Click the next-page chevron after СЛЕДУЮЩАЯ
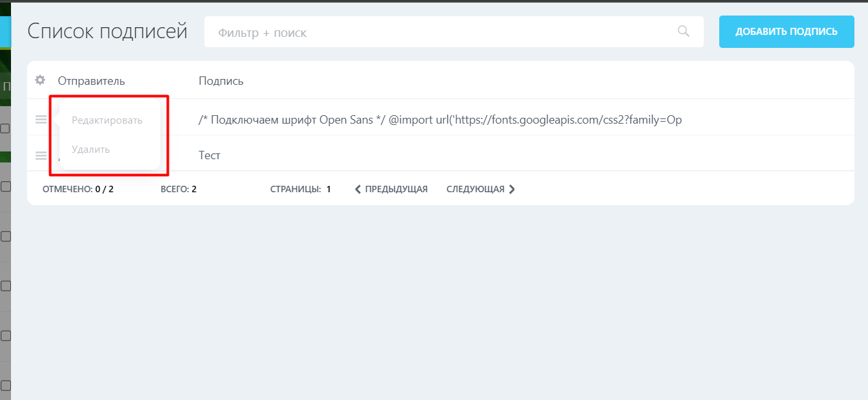The image size is (868, 400). (x=512, y=189)
